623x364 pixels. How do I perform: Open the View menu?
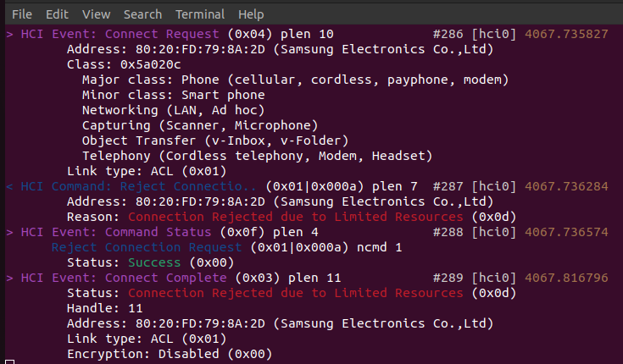97,14
